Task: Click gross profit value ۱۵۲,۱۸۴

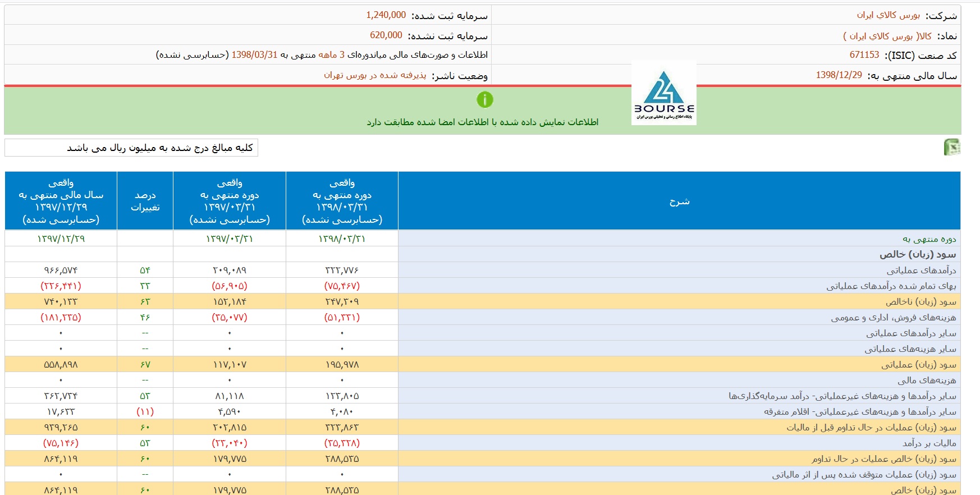Action: pos(230,302)
